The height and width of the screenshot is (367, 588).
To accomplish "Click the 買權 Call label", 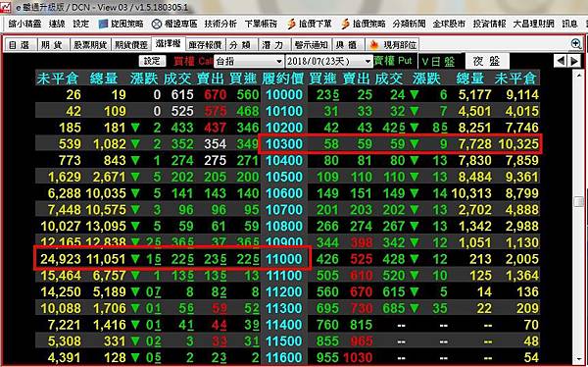I will tap(193, 61).
